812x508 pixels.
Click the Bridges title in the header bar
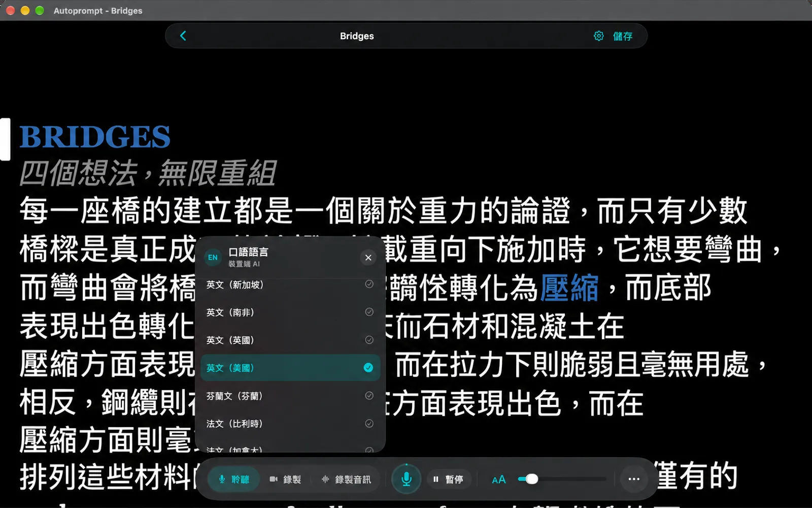point(357,36)
